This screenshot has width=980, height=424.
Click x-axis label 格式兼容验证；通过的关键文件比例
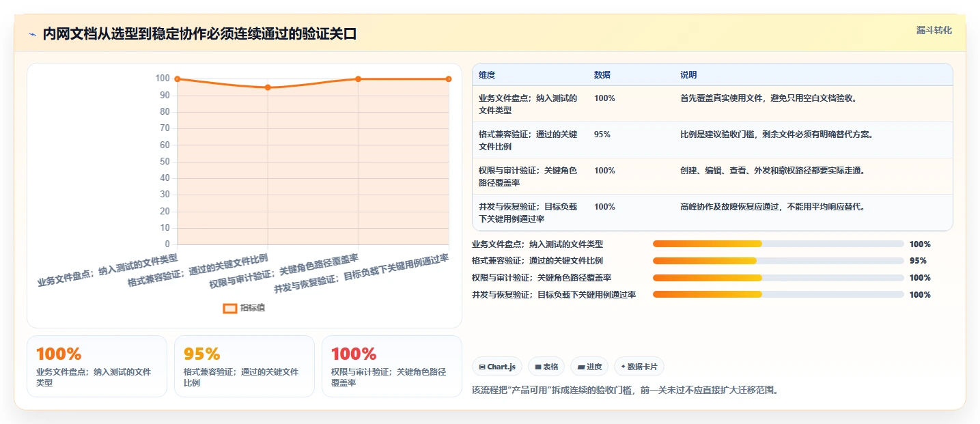tap(197, 270)
